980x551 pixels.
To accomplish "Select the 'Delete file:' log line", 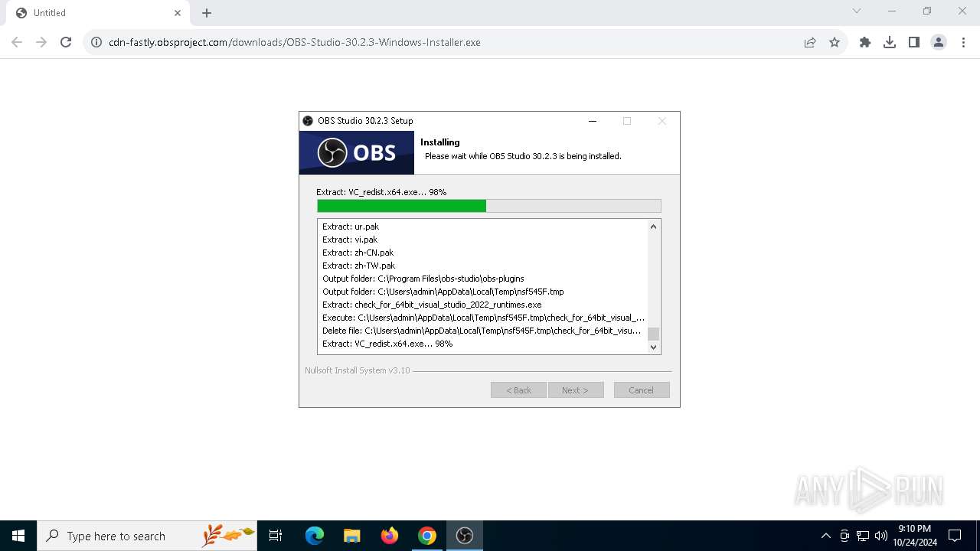I will point(482,331).
